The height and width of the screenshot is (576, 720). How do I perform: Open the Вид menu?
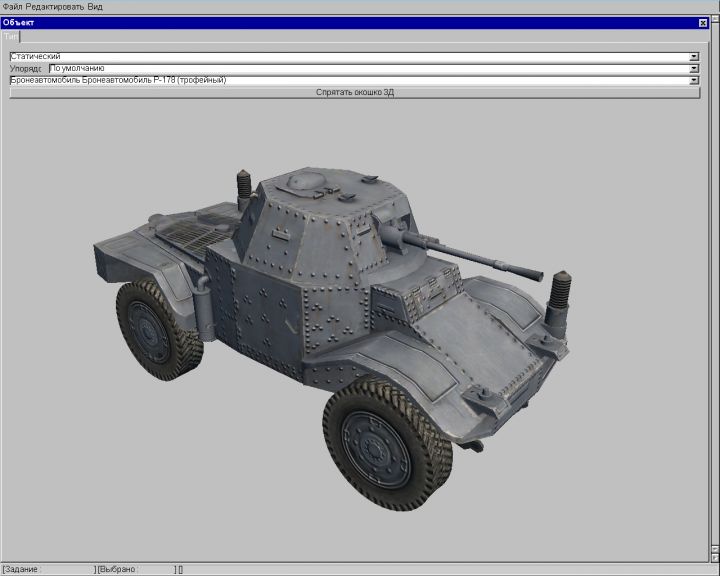click(x=95, y=6)
